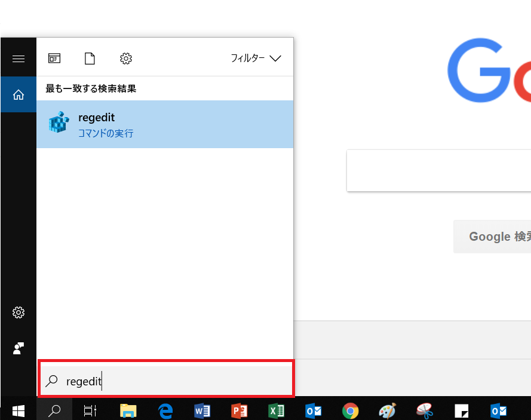Launch Word from the taskbar
Screen dimensions: 531x420
pyautogui.click(x=202, y=411)
